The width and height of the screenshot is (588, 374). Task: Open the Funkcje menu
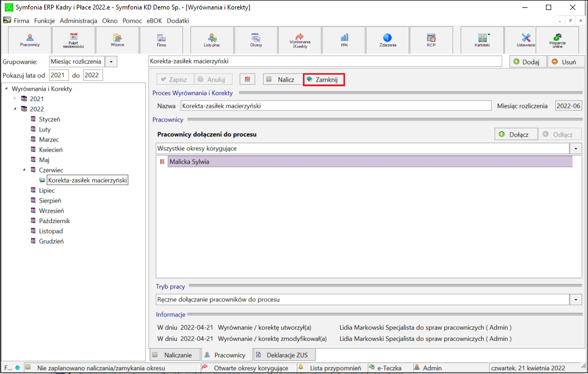click(x=44, y=21)
